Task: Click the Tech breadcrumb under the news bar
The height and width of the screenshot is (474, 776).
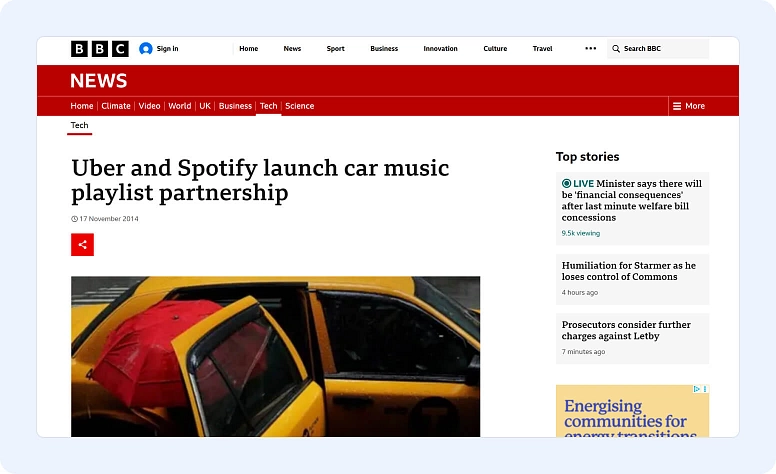Action: [79, 126]
